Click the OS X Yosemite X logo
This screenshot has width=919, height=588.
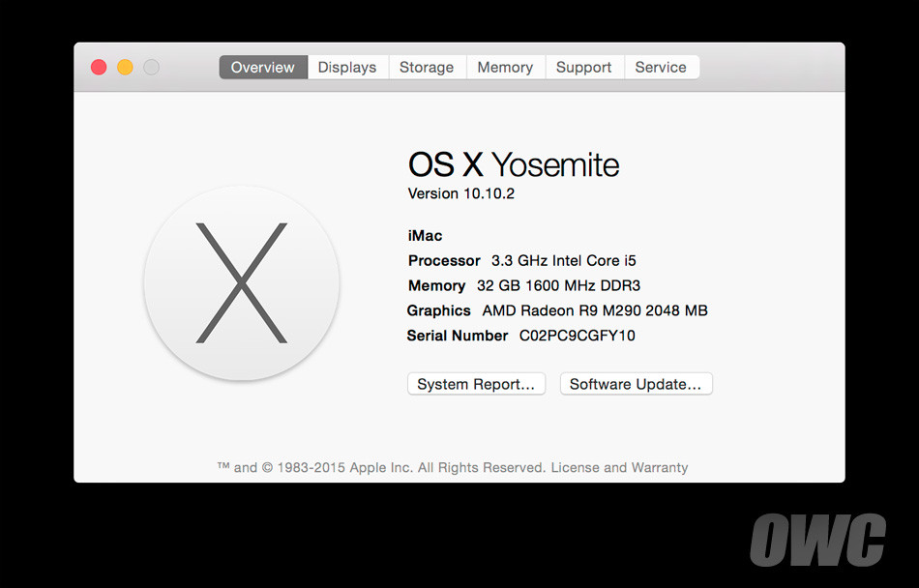click(242, 282)
